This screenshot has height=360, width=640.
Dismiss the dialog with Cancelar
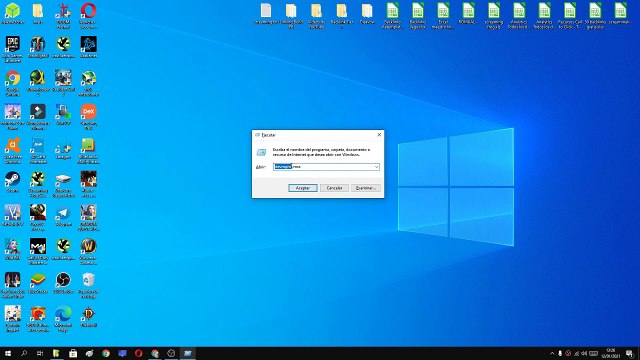334,188
